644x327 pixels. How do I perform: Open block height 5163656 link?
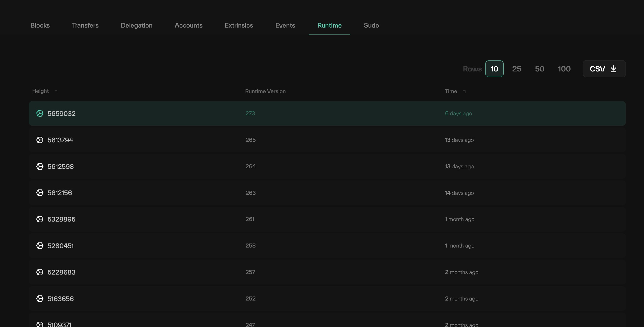60,299
